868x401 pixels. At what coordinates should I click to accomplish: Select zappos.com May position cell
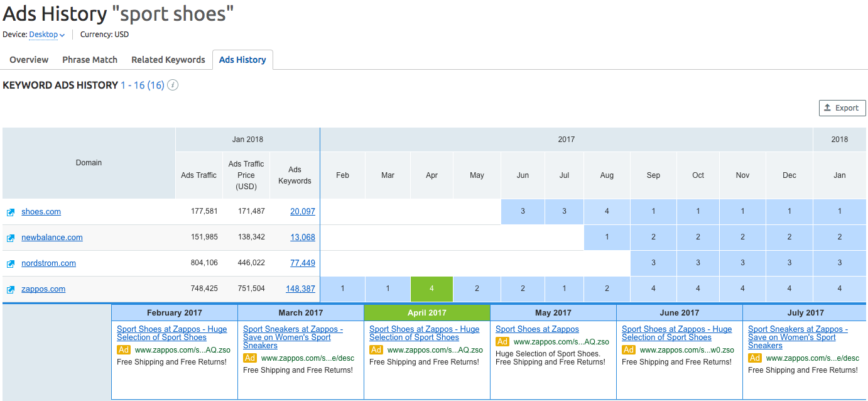[477, 289]
